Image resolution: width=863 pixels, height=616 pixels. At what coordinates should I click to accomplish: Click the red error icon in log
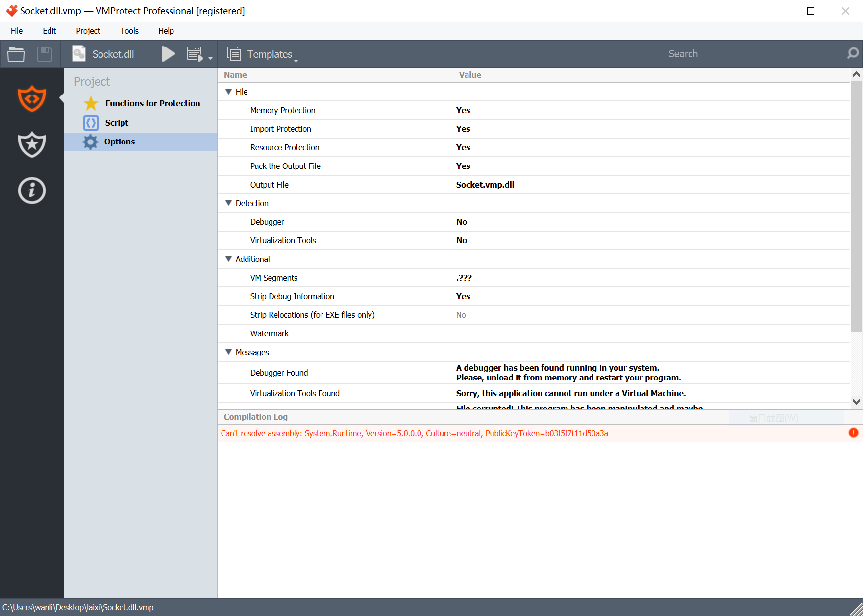pos(853,433)
